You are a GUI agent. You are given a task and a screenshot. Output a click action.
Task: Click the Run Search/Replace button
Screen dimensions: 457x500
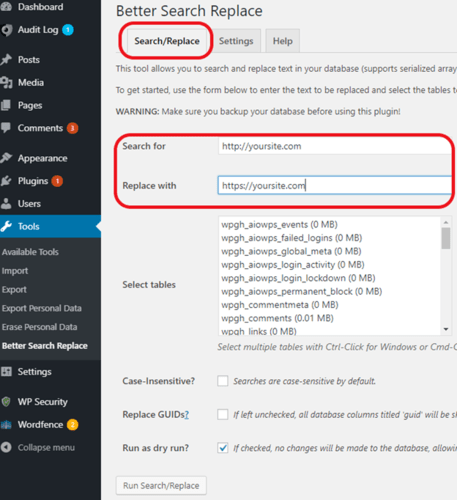coord(161,485)
